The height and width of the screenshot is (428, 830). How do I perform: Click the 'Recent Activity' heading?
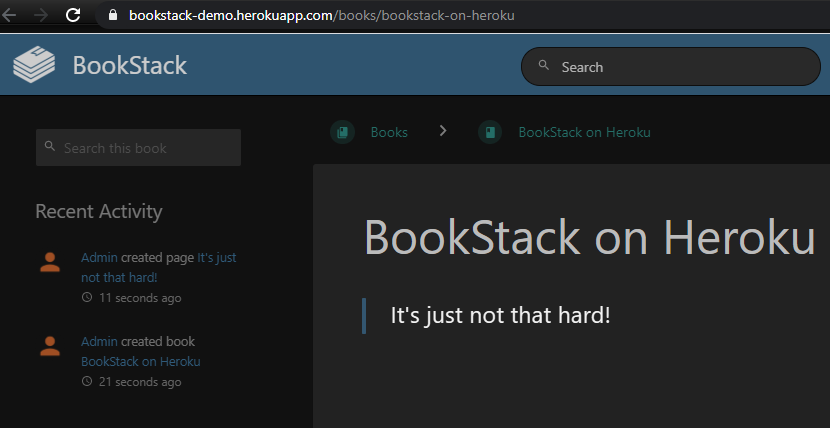pos(99,212)
